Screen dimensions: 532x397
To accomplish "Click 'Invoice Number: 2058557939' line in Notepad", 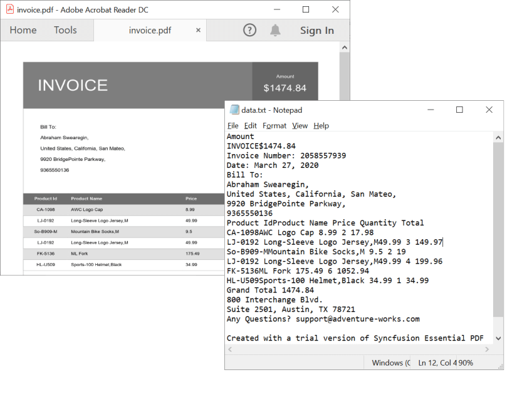I will [x=286, y=156].
